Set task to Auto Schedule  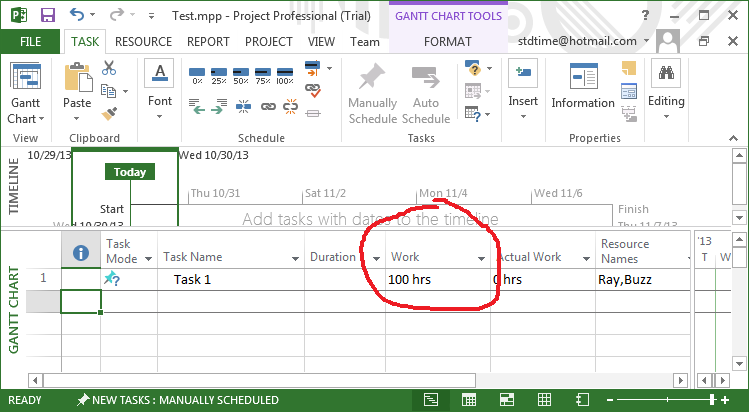click(x=426, y=94)
